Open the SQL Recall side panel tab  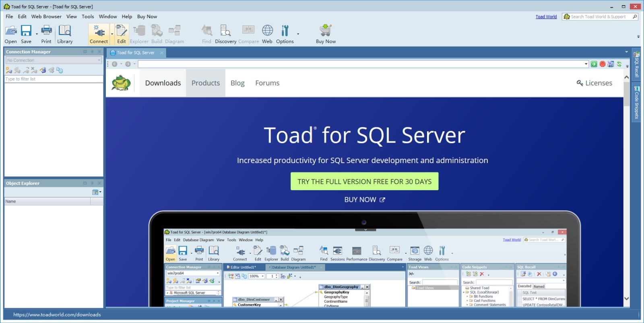point(636,64)
